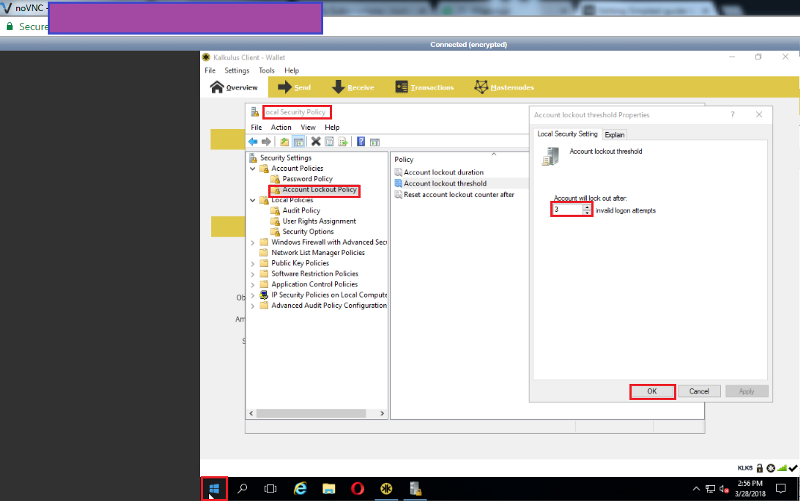Screen dimensions: 800x501
Task: Select the Security Options tree item
Action: click(x=308, y=232)
